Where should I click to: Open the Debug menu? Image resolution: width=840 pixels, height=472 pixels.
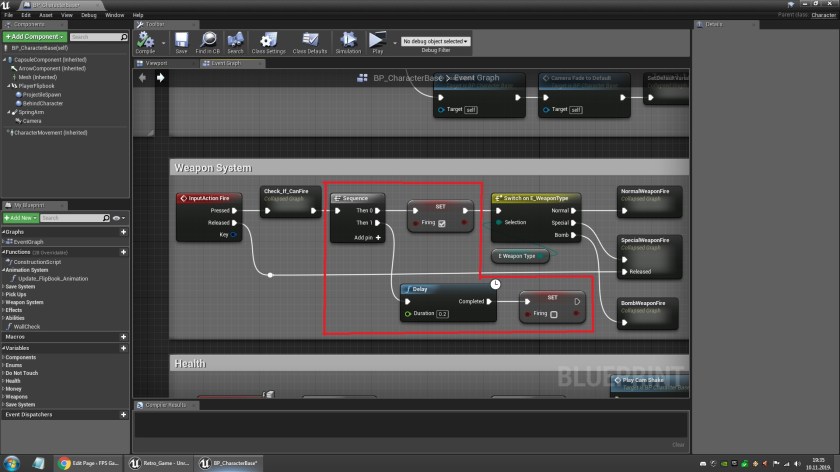point(89,15)
